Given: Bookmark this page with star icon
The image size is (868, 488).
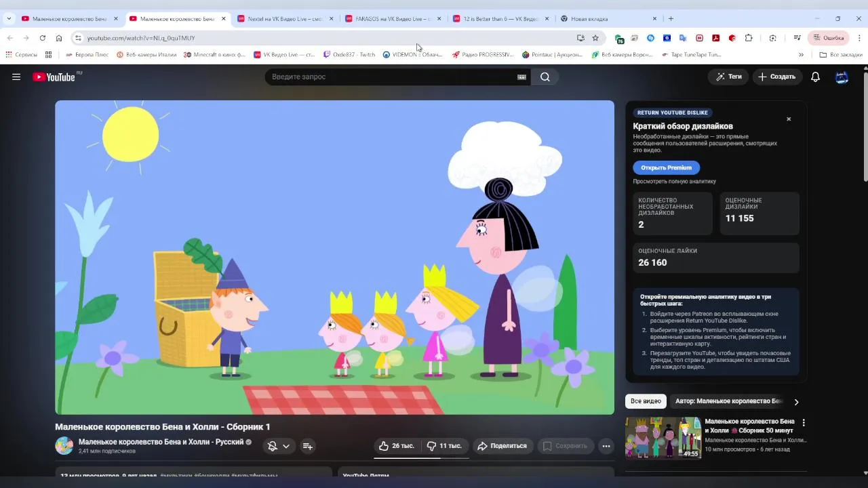Looking at the screenshot, I should (595, 38).
